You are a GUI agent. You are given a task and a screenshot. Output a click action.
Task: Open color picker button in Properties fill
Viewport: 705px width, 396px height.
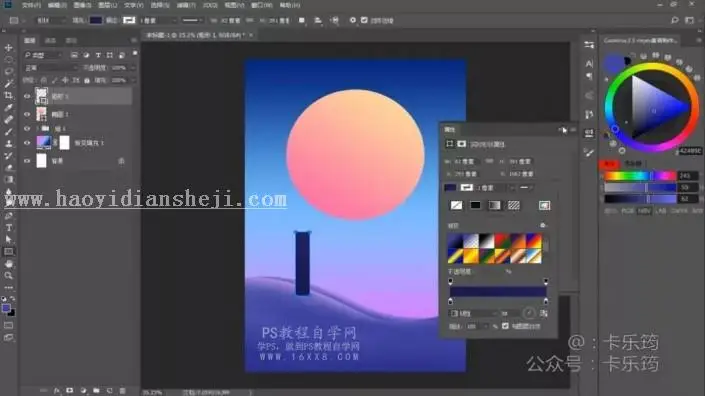(544, 205)
